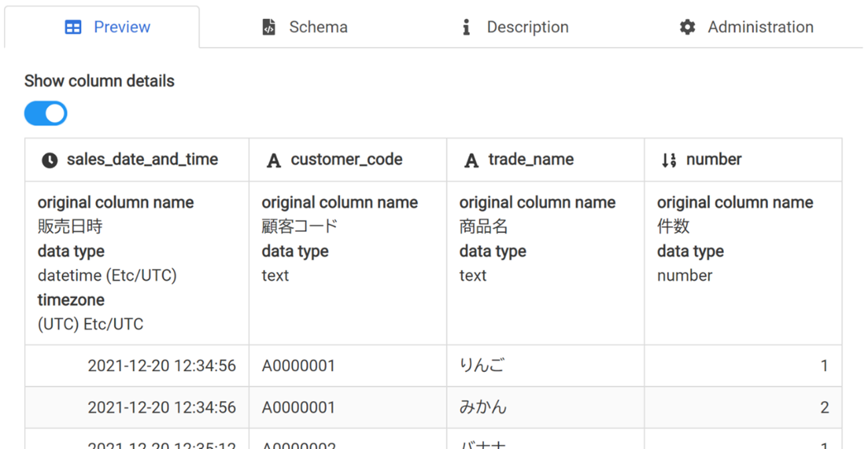This screenshot has height=449, width=868.
Task: Click the first row's 2021-12-20 12:34:56 cell
Action: click(162, 366)
